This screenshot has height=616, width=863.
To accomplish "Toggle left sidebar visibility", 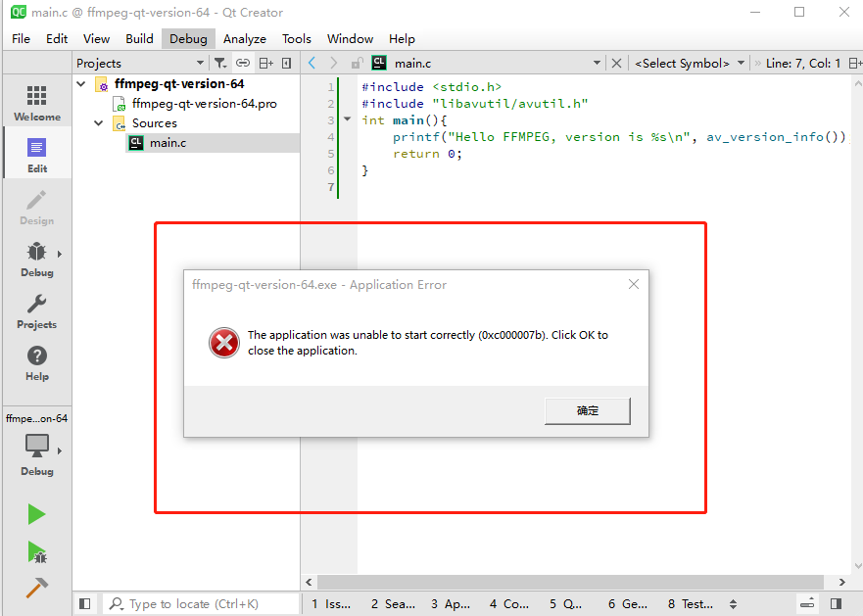I will 85,604.
